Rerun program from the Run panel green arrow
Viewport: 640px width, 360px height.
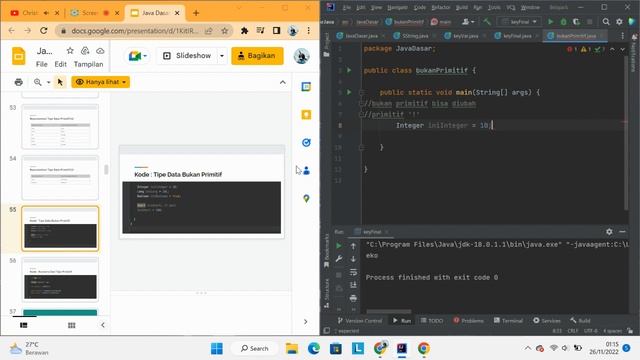[338, 246]
